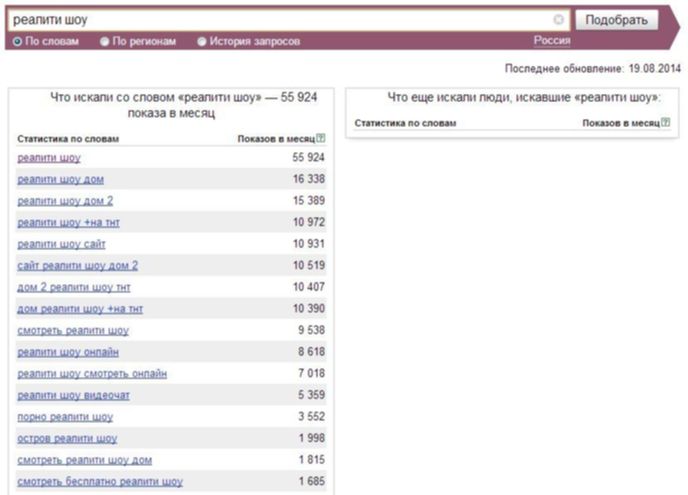Image resolution: width=688 pixels, height=495 pixels.
Task: Click right panel 'Статистика по словам' header
Action: [405, 123]
